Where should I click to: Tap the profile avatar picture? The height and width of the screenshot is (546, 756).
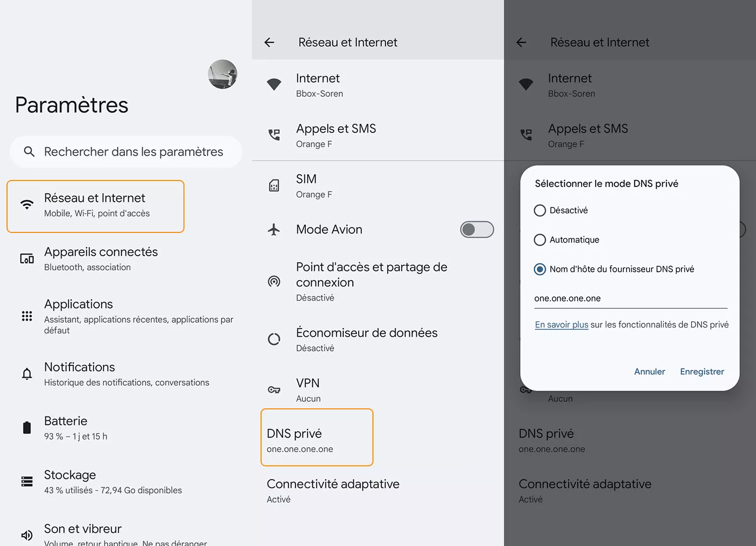222,74
